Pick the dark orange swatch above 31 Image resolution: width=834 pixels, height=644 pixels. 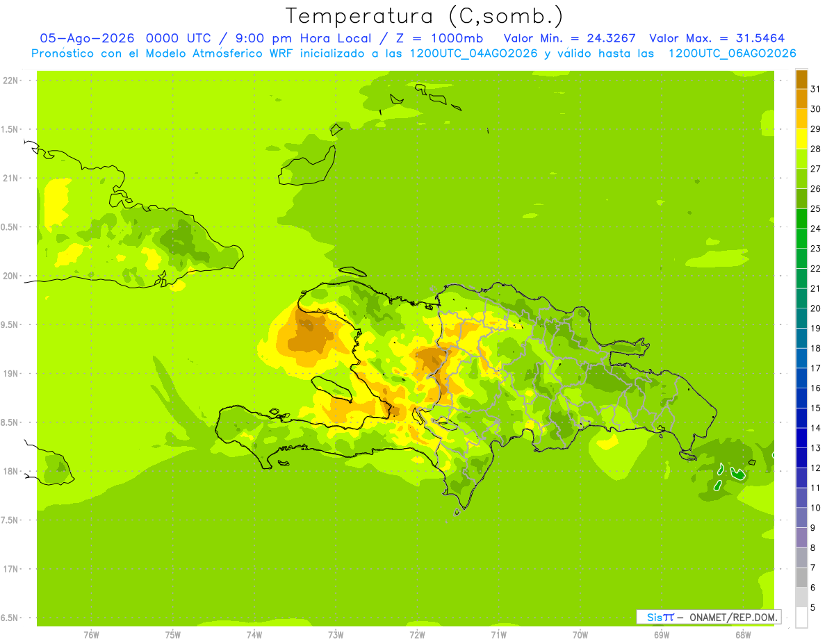[801, 80]
